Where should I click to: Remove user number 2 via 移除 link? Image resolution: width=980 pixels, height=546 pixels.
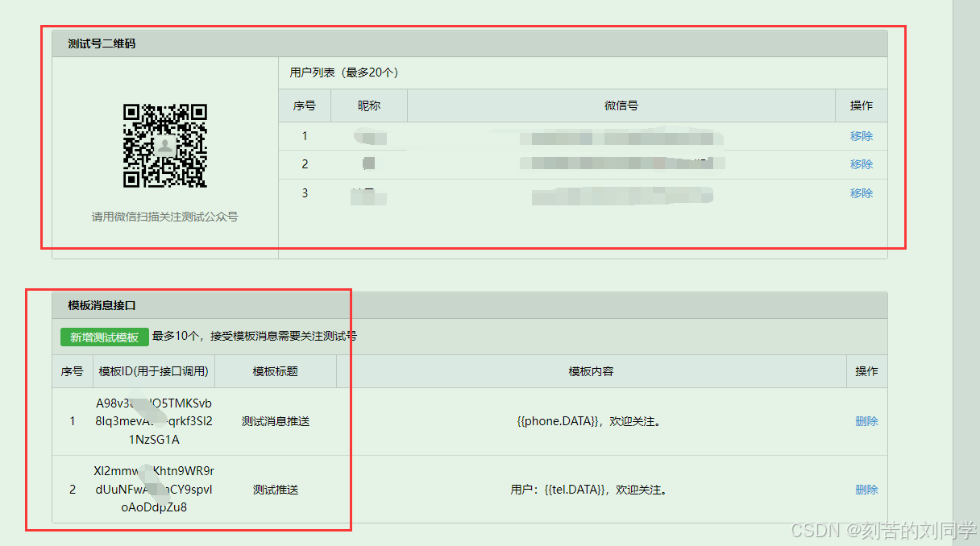point(862,164)
